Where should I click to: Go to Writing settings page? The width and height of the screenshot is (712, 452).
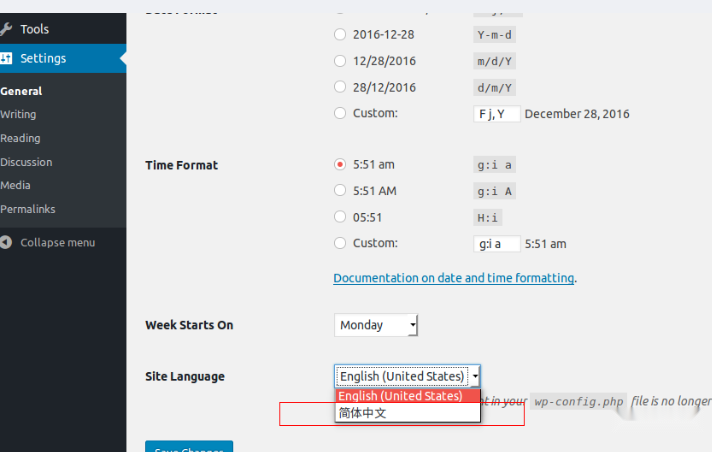point(18,114)
